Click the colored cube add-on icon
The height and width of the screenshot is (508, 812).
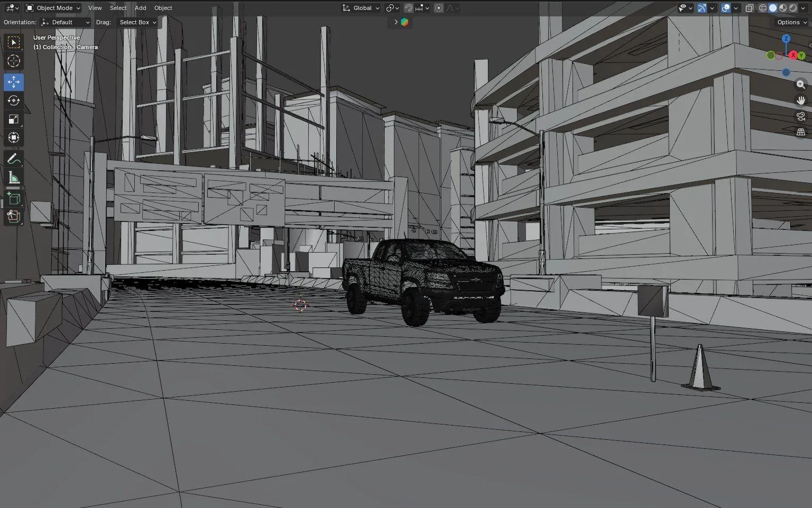[404, 22]
